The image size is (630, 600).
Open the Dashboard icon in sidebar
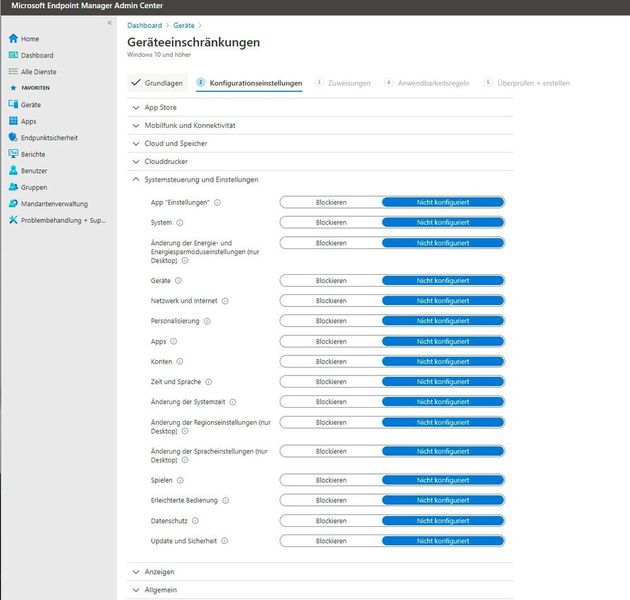tap(13, 55)
